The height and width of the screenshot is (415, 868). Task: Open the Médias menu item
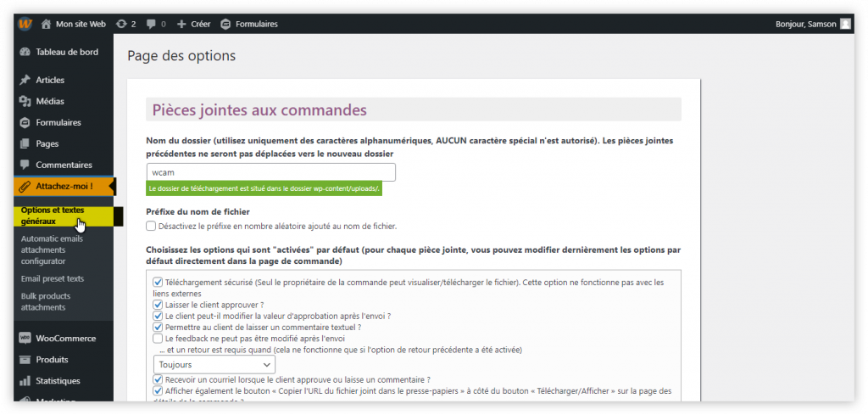click(50, 101)
